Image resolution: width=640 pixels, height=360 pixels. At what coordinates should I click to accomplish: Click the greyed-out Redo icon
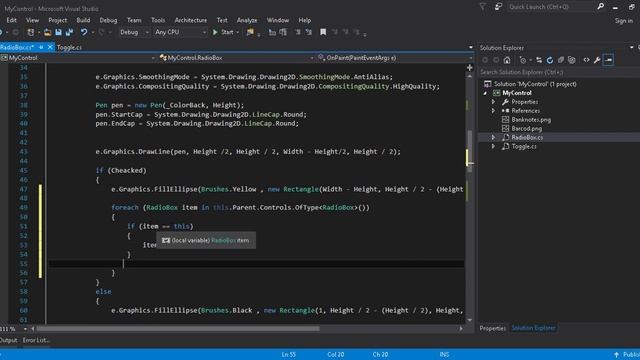(101, 32)
